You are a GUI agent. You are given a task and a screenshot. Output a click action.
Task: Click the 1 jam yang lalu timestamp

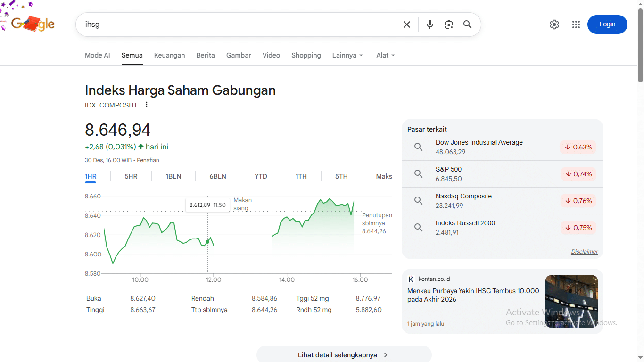pyautogui.click(x=426, y=324)
